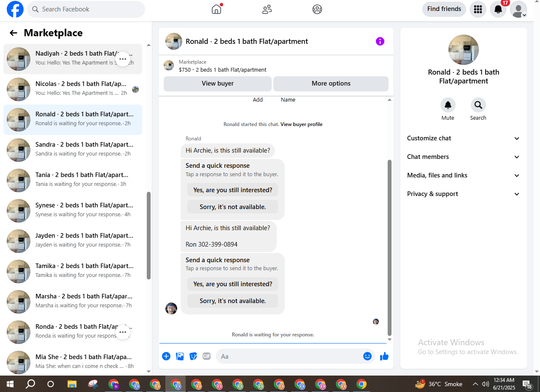
Task: Open the weather 36°C Smoke widget
Action: [439, 384]
